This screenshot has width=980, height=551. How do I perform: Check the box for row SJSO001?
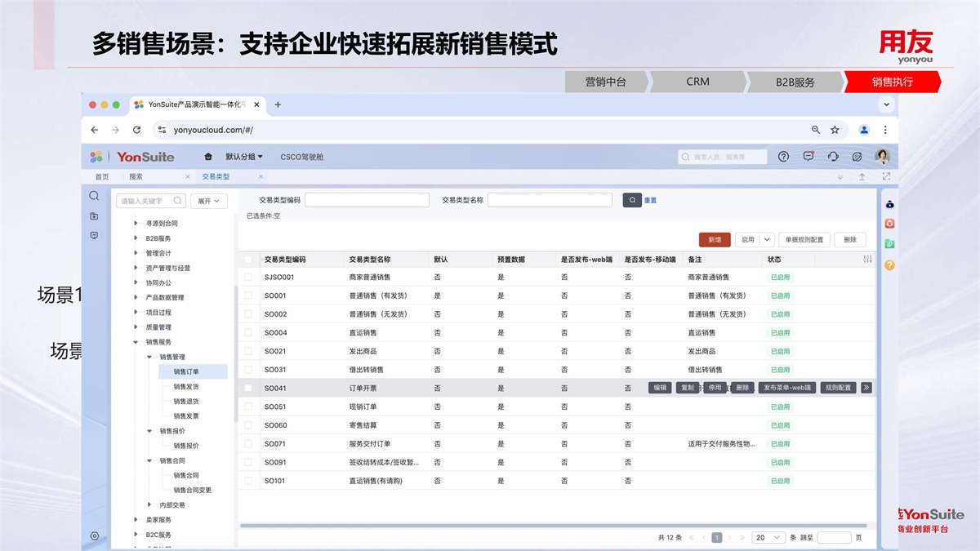248,278
